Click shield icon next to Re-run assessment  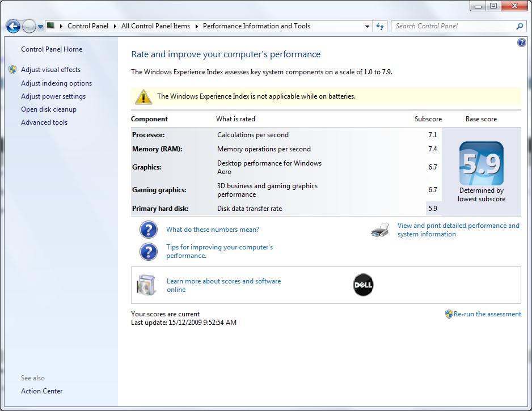tap(449, 314)
